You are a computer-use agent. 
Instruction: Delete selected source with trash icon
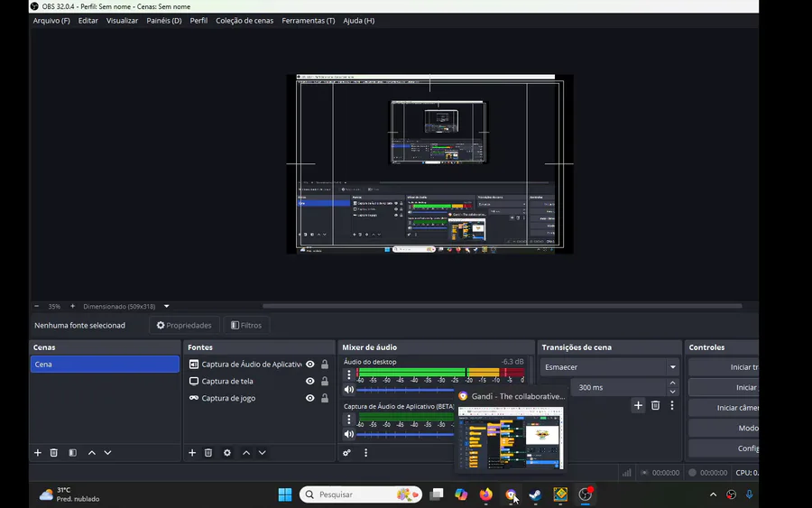click(208, 453)
